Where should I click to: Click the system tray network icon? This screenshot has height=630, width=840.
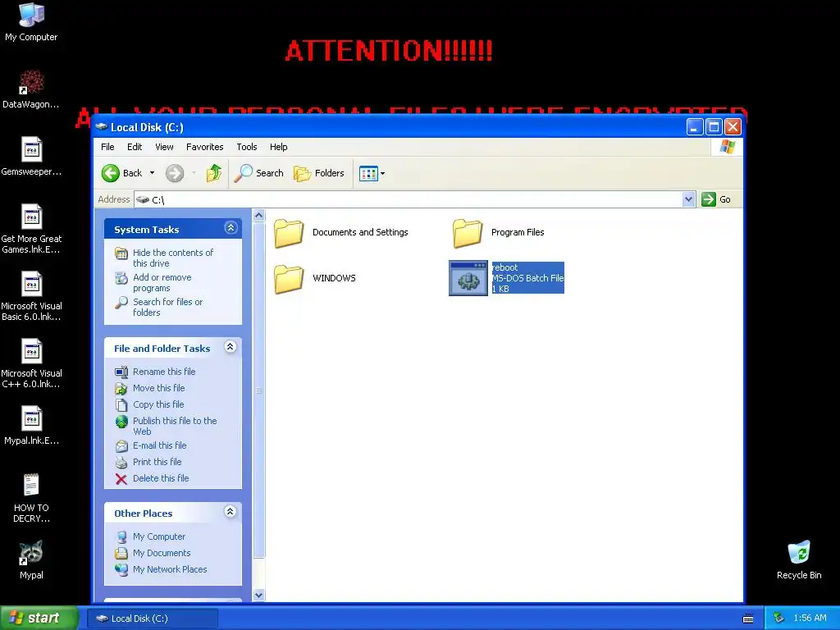[x=779, y=619]
